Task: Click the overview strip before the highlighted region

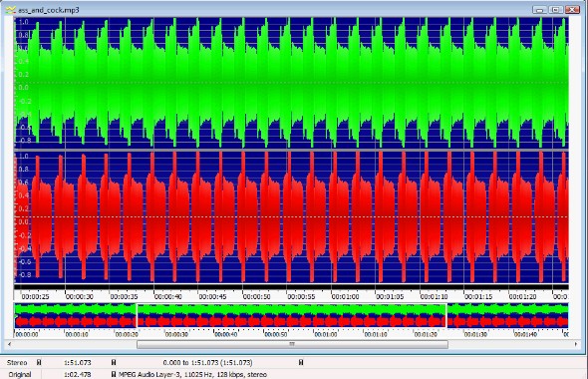Action: [76, 315]
